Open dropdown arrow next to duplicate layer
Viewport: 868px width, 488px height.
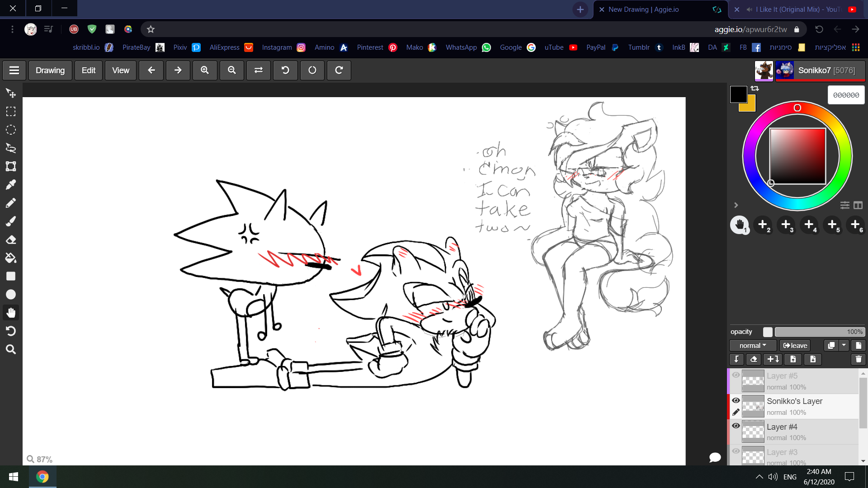point(844,345)
